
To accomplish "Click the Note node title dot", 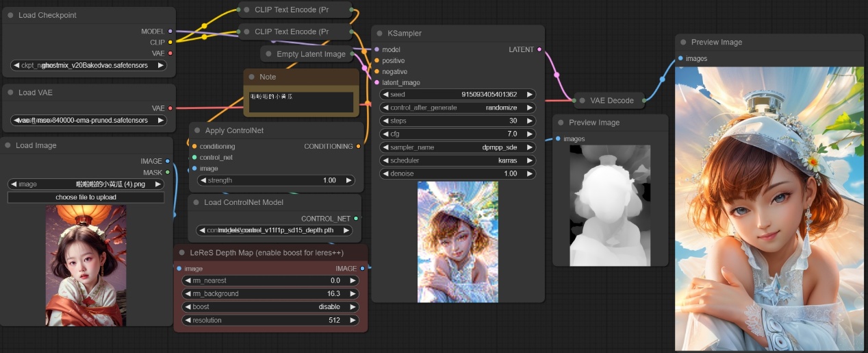I will coord(252,77).
